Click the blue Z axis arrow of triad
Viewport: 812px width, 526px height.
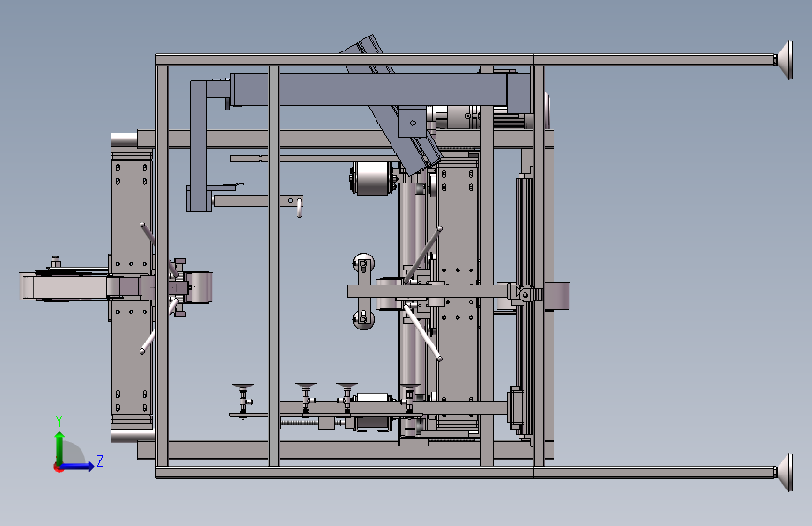click(77, 466)
